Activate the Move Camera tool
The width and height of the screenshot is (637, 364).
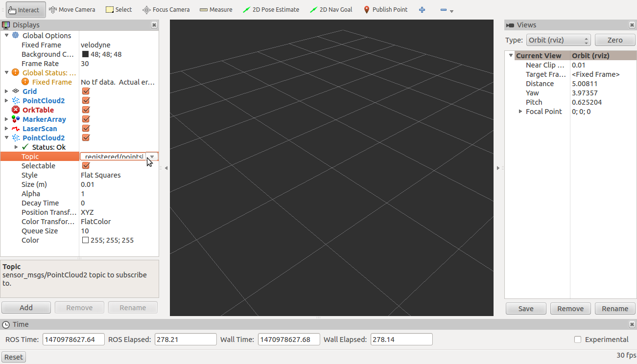coord(72,10)
